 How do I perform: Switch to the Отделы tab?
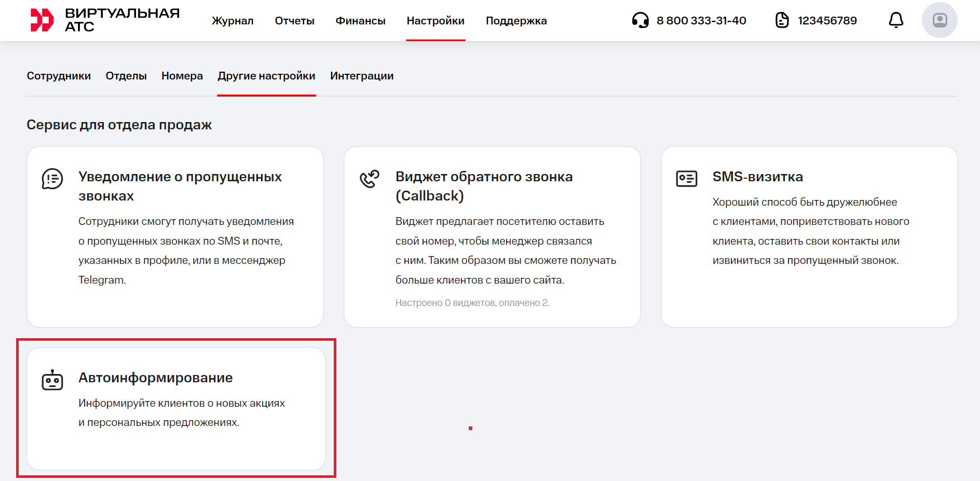tap(126, 76)
